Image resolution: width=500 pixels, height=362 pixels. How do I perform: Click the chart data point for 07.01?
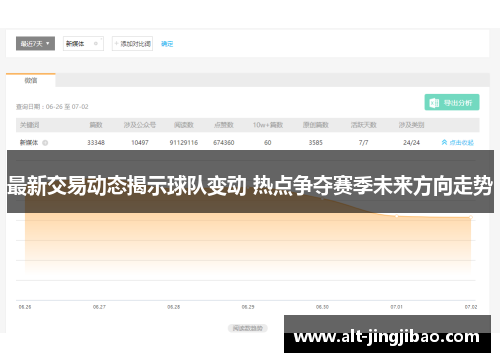coord(397,216)
